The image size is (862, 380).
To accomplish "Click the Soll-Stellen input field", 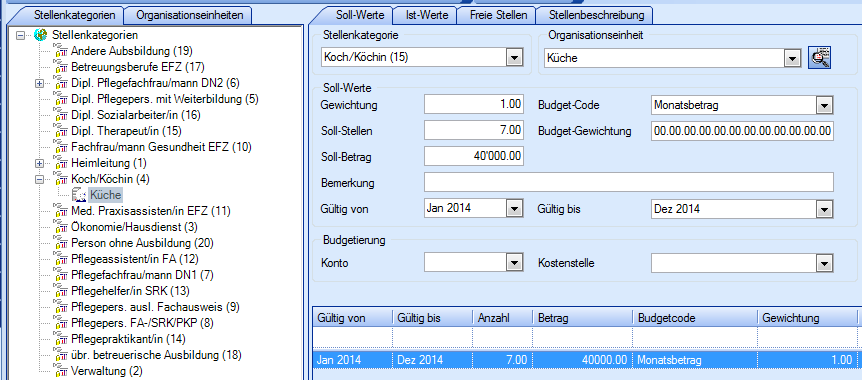I will 474,131.
